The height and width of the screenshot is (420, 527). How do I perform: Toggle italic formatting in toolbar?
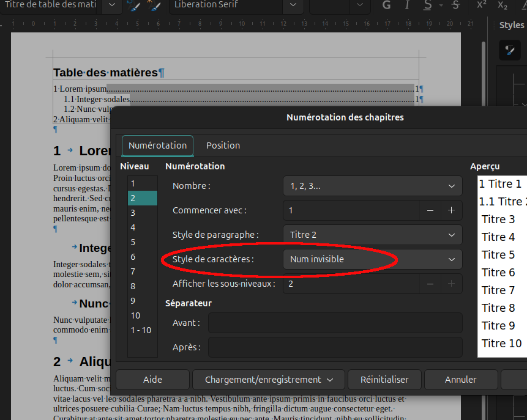tap(408, 5)
